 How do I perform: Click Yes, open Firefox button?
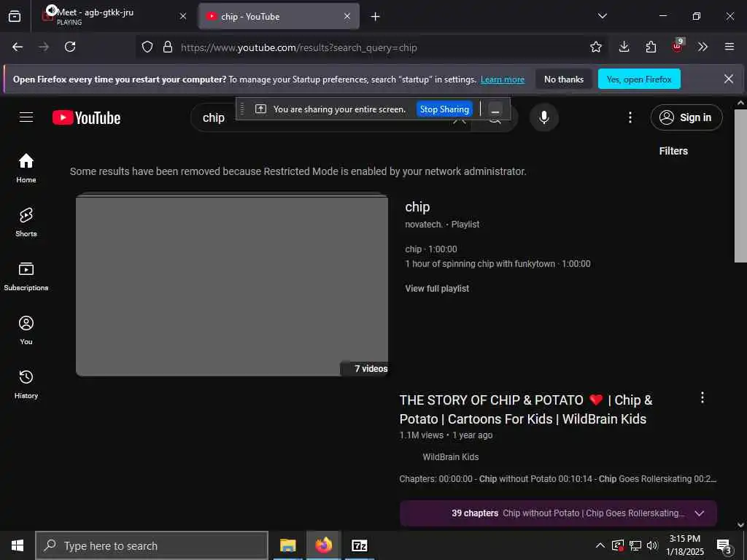click(x=639, y=79)
